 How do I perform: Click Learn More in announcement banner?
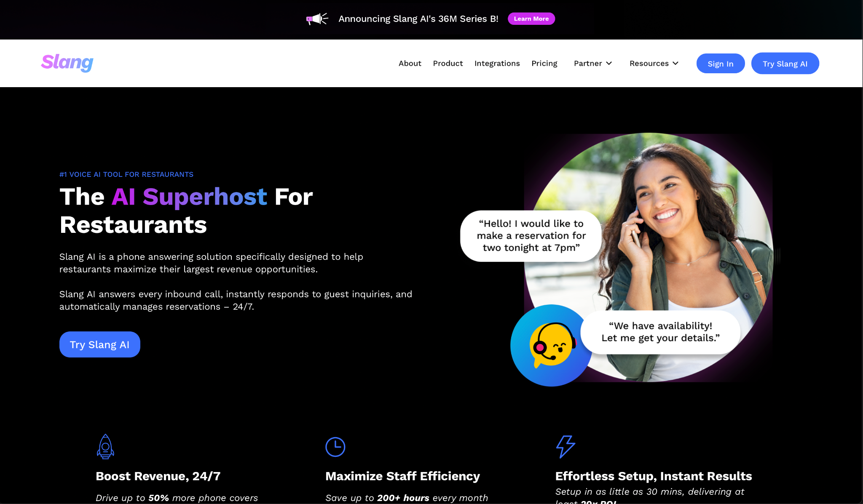pos(531,19)
